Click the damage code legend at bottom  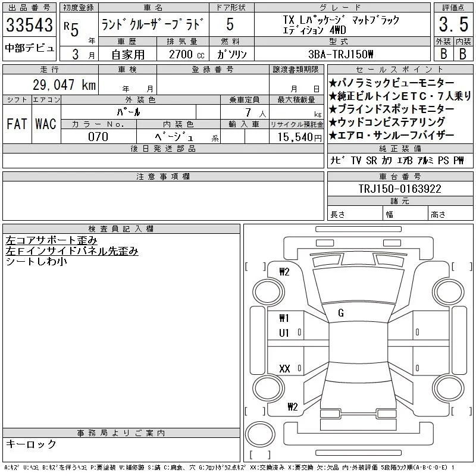(x=229, y=468)
